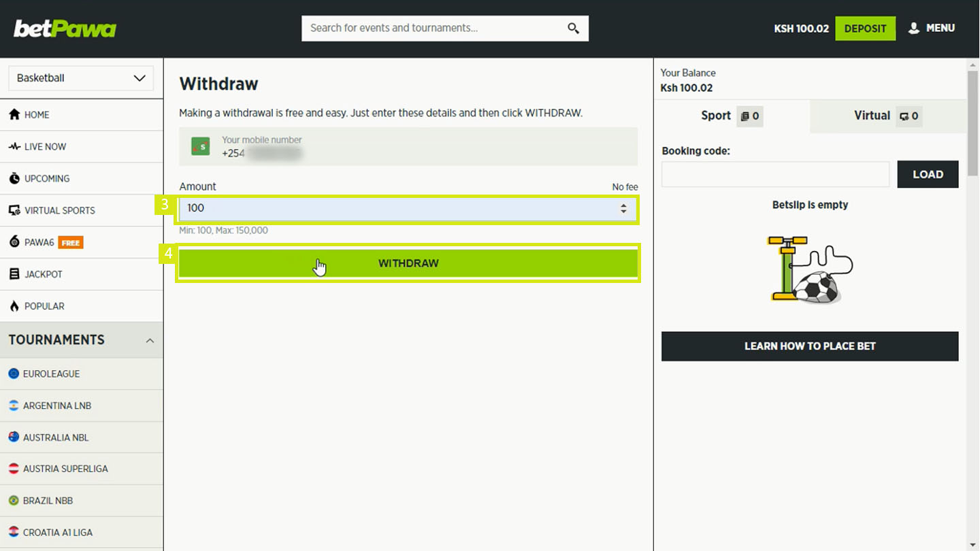
Task: Click the Virtual Sports monitor icon
Action: pos(14,210)
